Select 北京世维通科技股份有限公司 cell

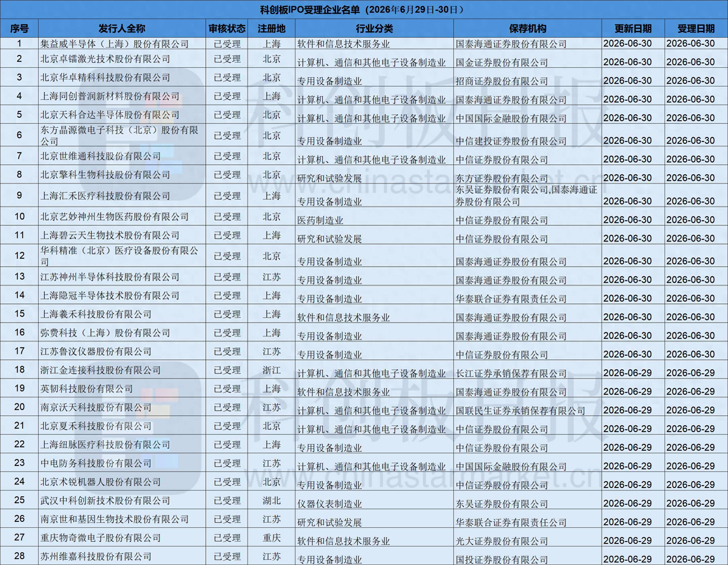point(122,156)
